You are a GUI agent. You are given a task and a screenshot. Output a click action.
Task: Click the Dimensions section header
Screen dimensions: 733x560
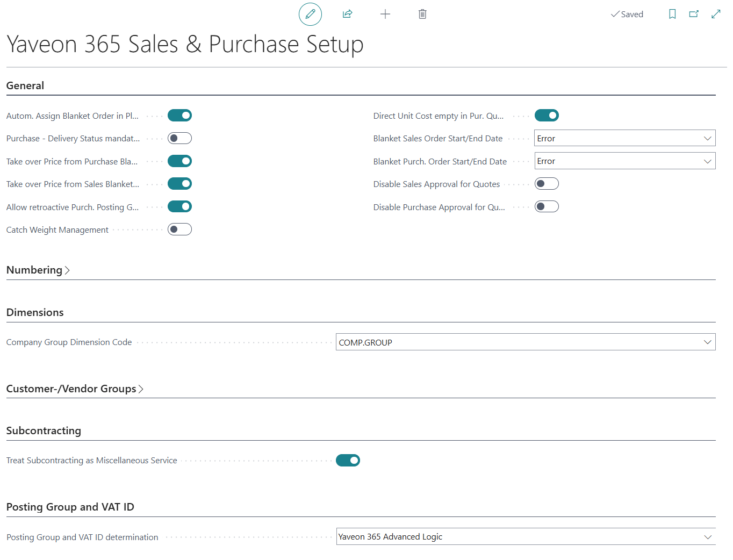35,312
